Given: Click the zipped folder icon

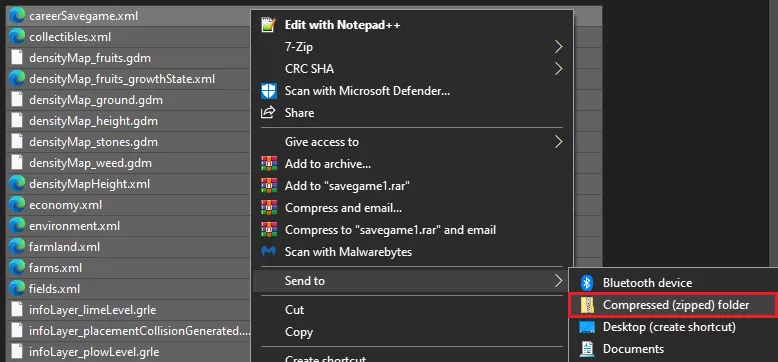Looking at the screenshot, I should (587, 305).
